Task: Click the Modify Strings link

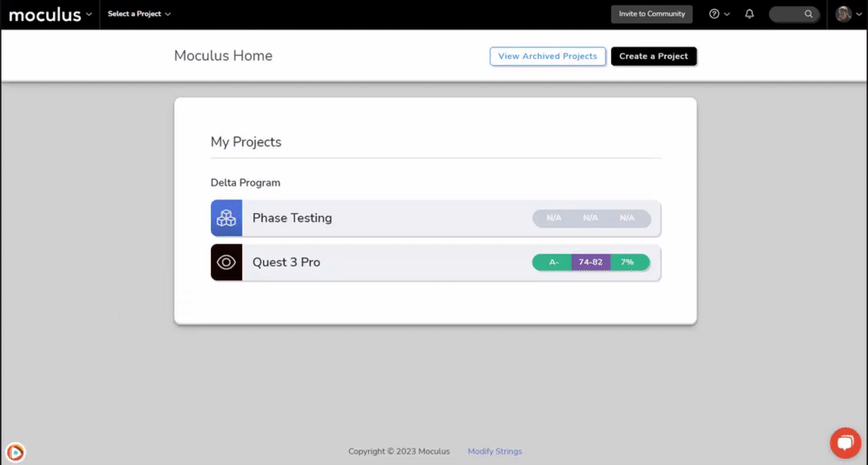Action: (x=495, y=451)
